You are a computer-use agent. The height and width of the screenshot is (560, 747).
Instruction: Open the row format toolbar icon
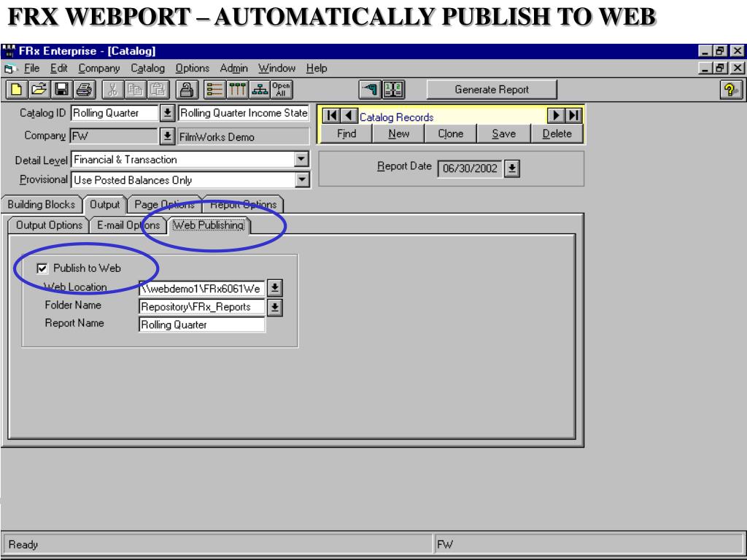click(214, 90)
